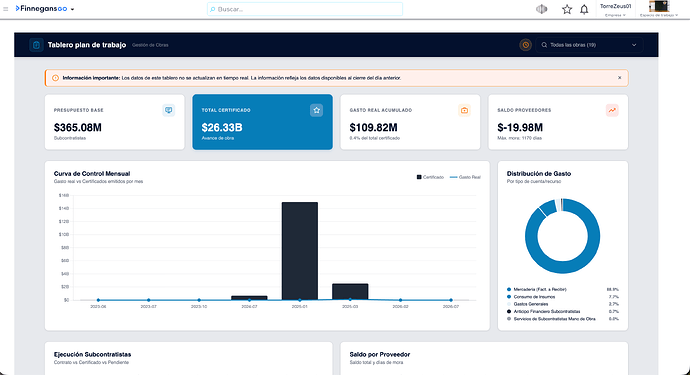Focus the Buscar search field
This screenshot has height=375, width=690.
[305, 9]
